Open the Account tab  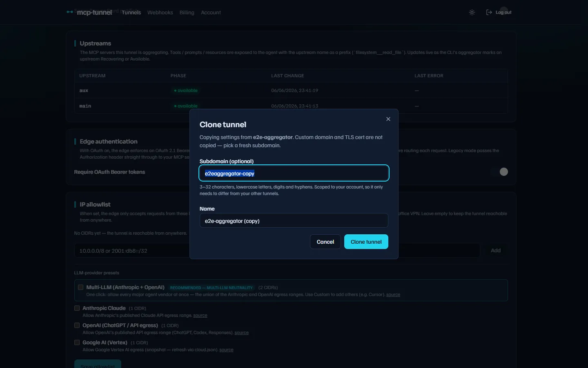[211, 13]
